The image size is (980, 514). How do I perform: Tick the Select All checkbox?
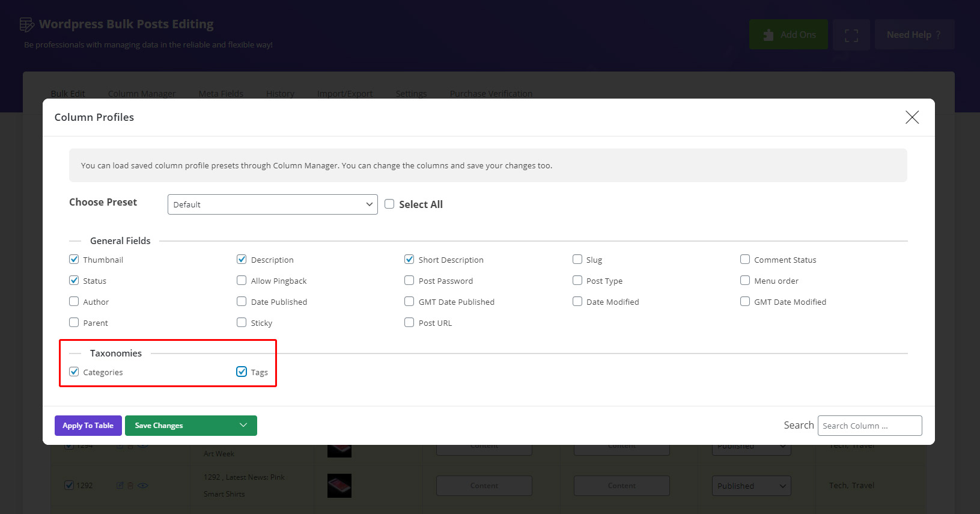click(389, 204)
